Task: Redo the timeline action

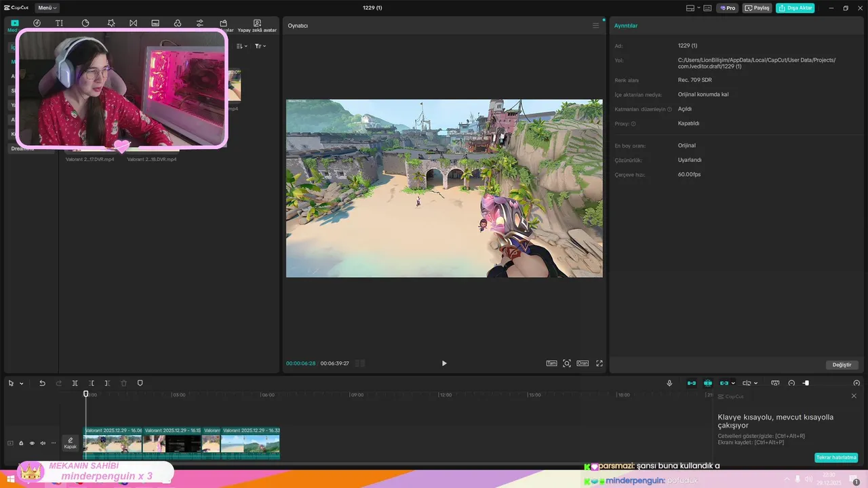Action: [58, 384]
